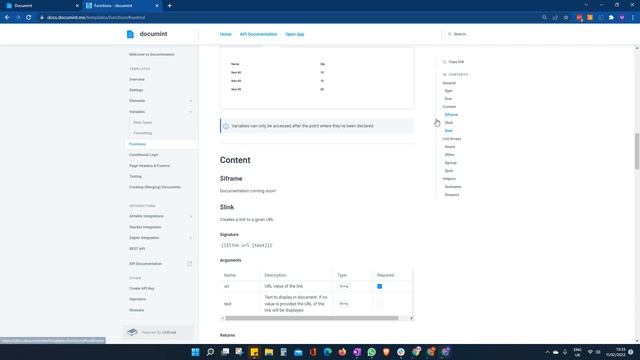Open API Documentation external link icon in sidebar

pyautogui.click(x=190, y=264)
